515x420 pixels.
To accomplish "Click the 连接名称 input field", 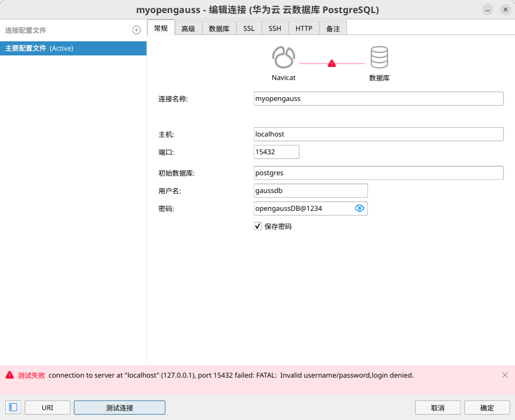I will click(378, 98).
